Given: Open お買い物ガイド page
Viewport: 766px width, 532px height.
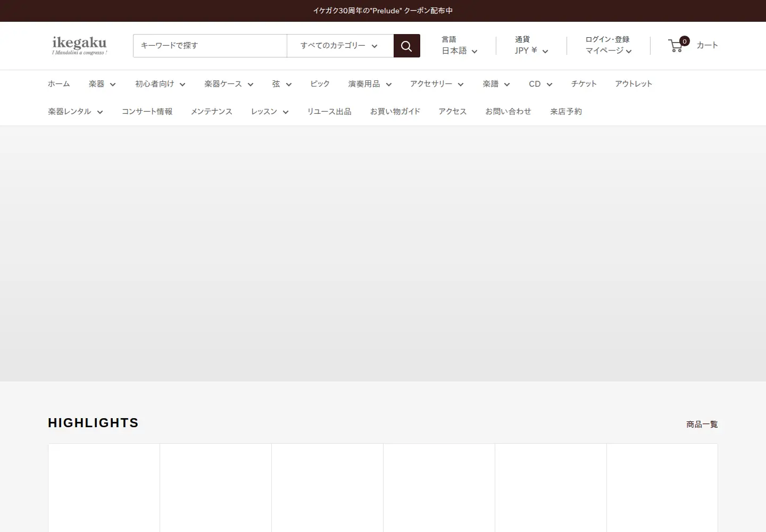Looking at the screenshot, I should tap(395, 112).
